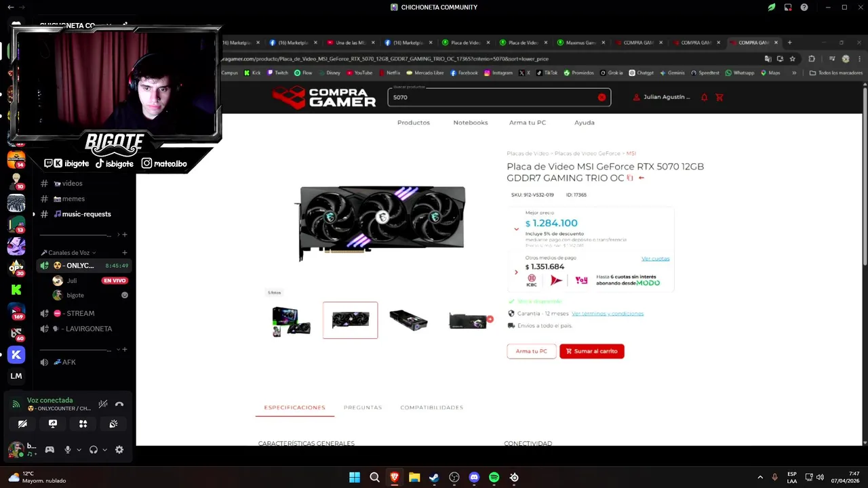Open the music-requests Discord channel
The height and width of the screenshot is (488, 868).
pos(86,214)
